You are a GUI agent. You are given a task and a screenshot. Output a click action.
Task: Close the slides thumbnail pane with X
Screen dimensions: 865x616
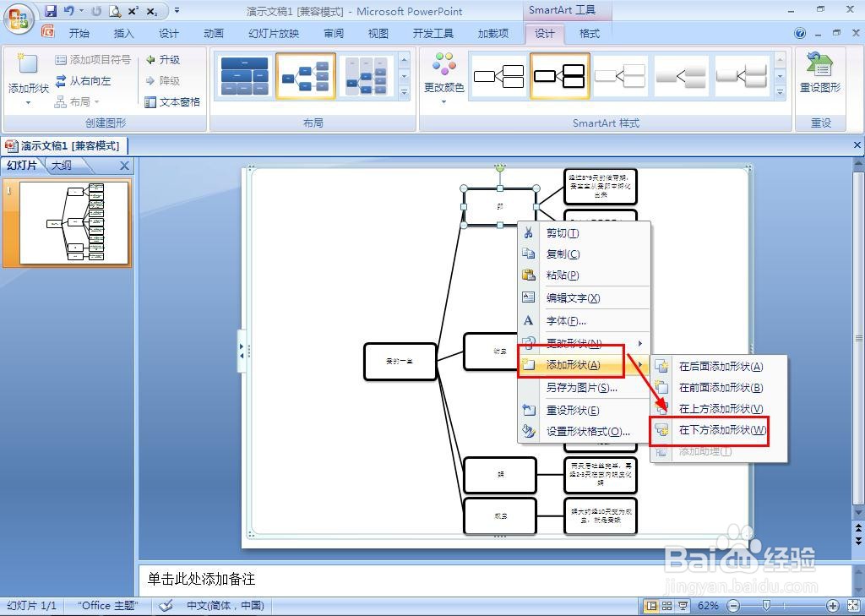pyautogui.click(x=125, y=166)
